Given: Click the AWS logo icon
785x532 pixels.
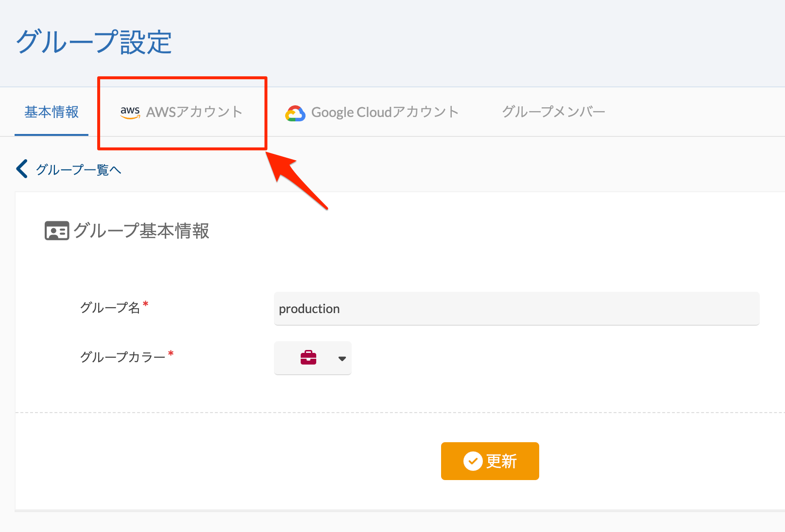Looking at the screenshot, I should (130, 113).
